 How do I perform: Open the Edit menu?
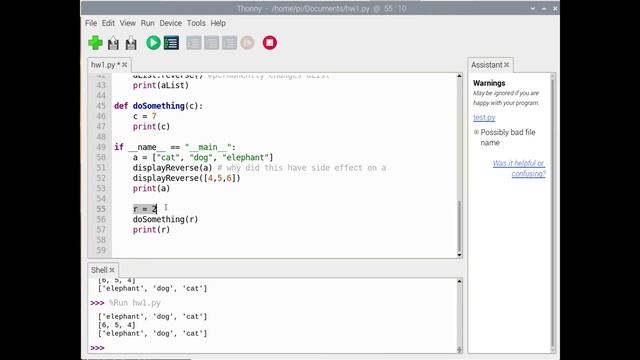point(108,23)
